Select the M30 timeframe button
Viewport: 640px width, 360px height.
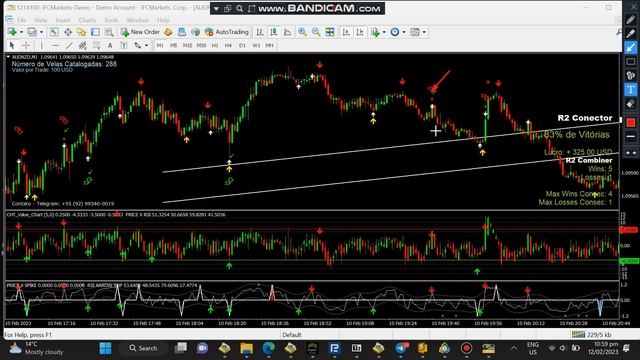pos(201,45)
